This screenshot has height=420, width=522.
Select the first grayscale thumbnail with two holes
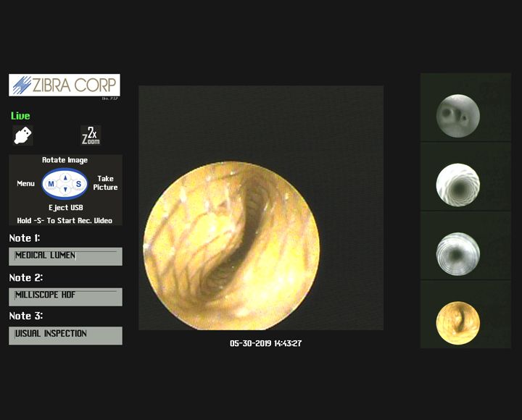[457, 115]
